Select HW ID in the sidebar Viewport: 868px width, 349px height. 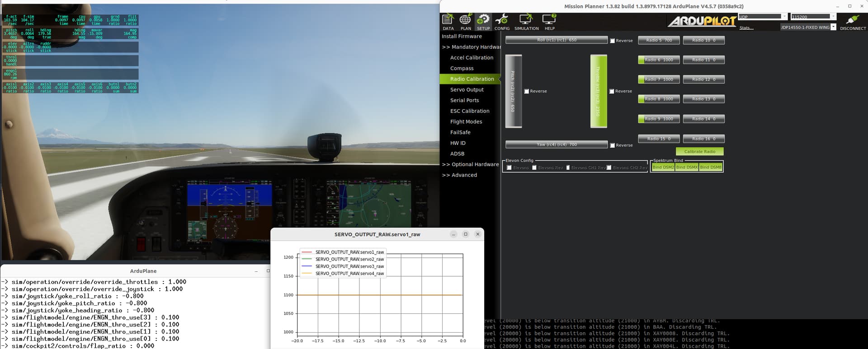coord(458,143)
